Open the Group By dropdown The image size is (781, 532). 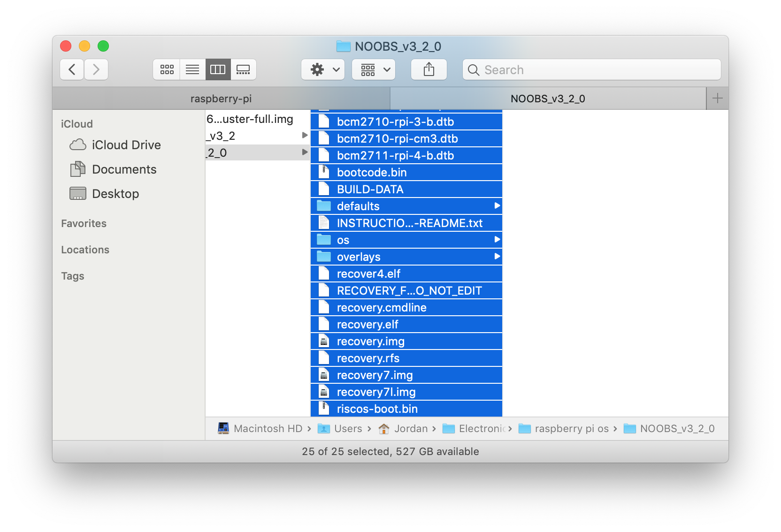374,69
